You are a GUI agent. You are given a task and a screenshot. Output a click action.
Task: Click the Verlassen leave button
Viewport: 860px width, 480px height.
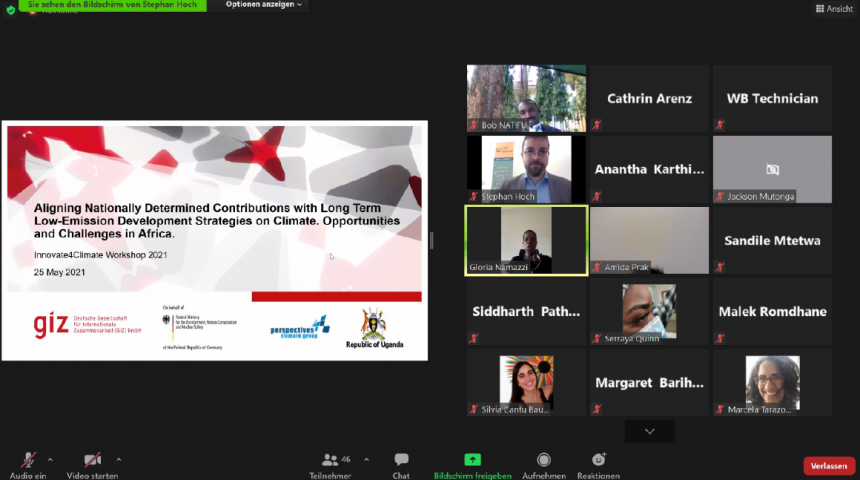click(829, 466)
